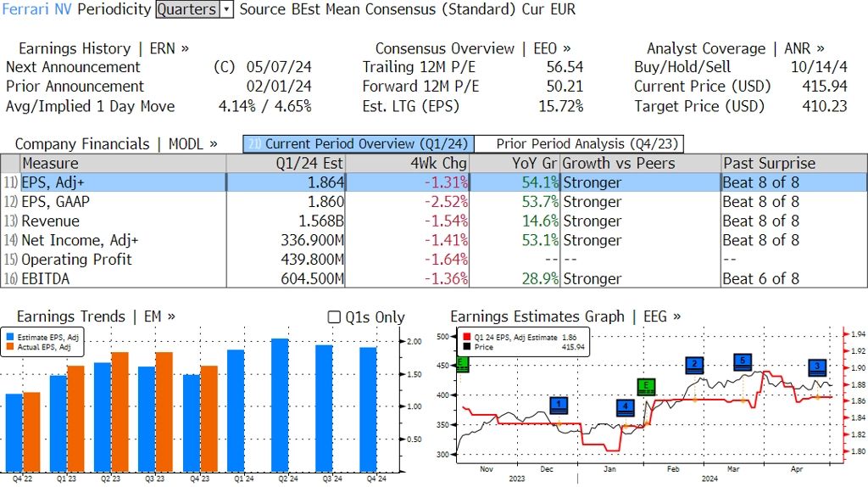Click the blue Estimate EPS legend swatch

(x=10, y=337)
